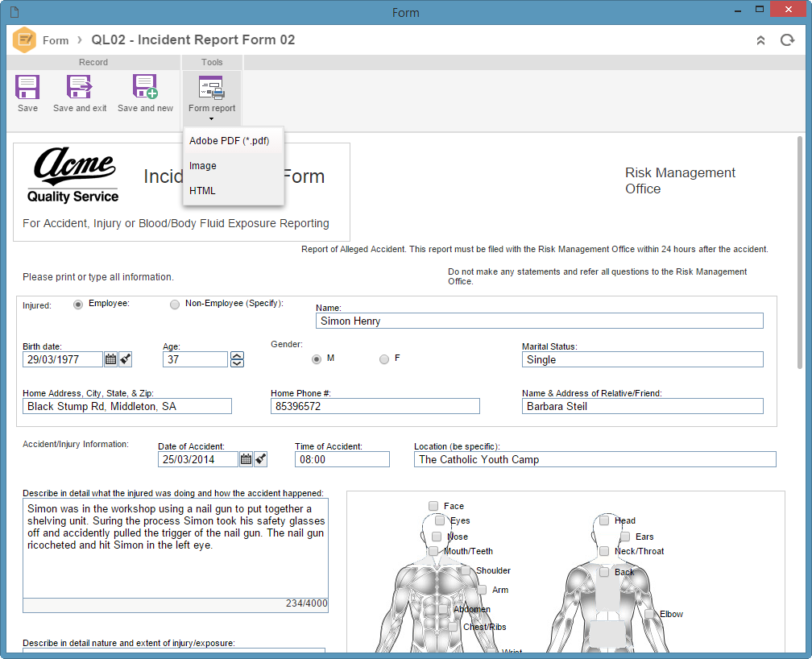Image resolution: width=812 pixels, height=659 pixels.
Task: Check the Chest/Ribs checkbox
Action: [453, 626]
